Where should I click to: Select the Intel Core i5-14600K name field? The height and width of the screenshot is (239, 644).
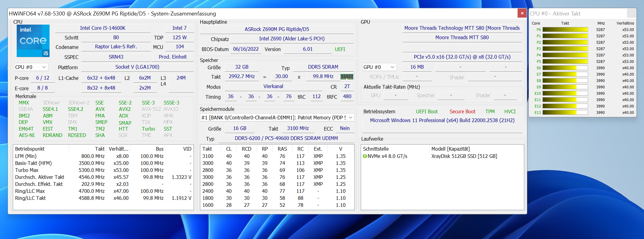(103, 28)
